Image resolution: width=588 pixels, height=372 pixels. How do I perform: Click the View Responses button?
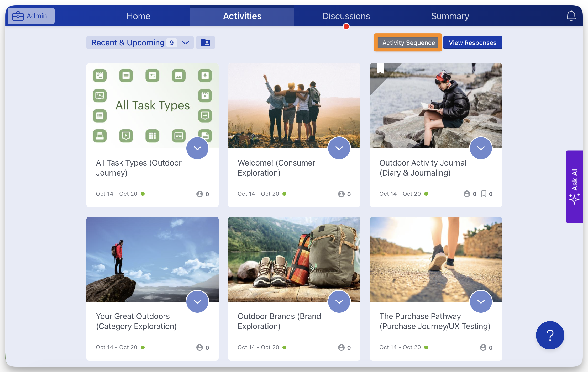point(472,42)
